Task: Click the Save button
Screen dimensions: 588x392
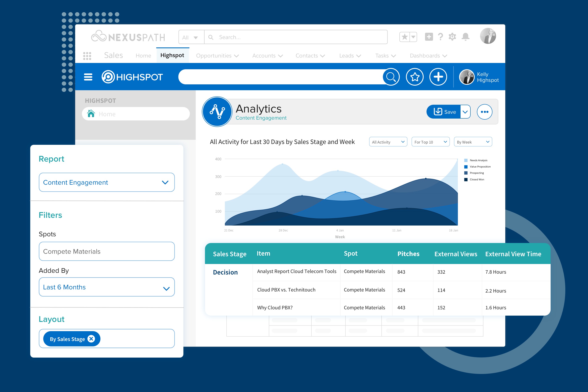Action: [445, 112]
